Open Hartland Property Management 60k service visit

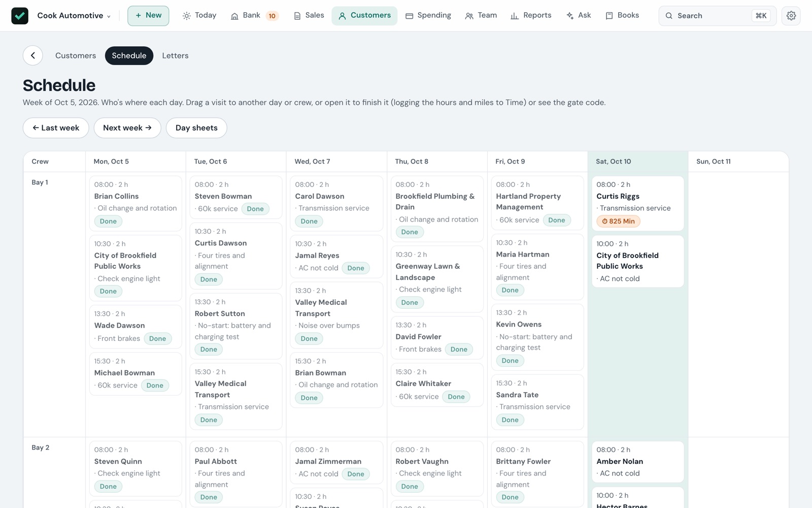point(537,203)
